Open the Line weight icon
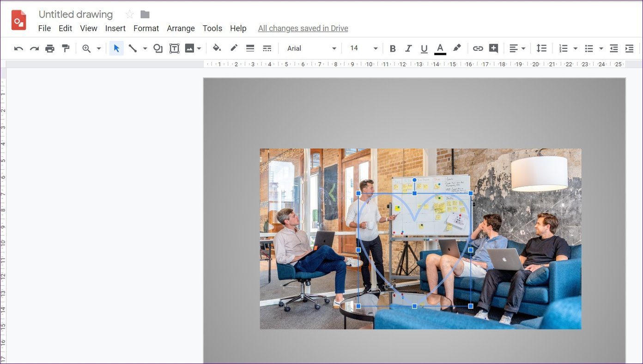 pyautogui.click(x=250, y=48)
